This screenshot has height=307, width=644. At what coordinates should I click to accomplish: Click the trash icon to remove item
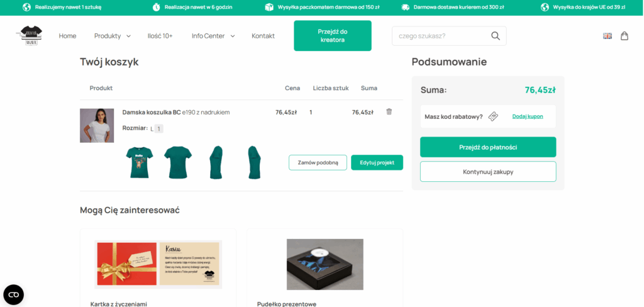click(x=389, y=111)
